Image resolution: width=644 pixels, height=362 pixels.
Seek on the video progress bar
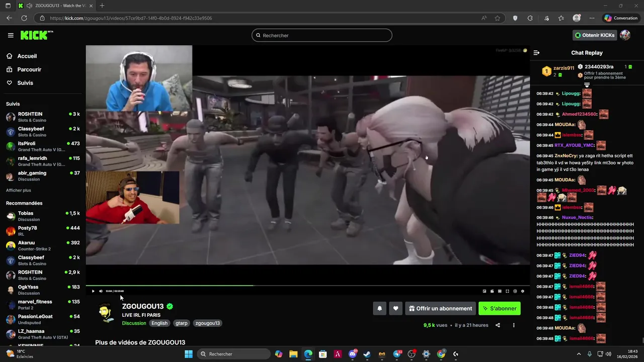(307, 285)
